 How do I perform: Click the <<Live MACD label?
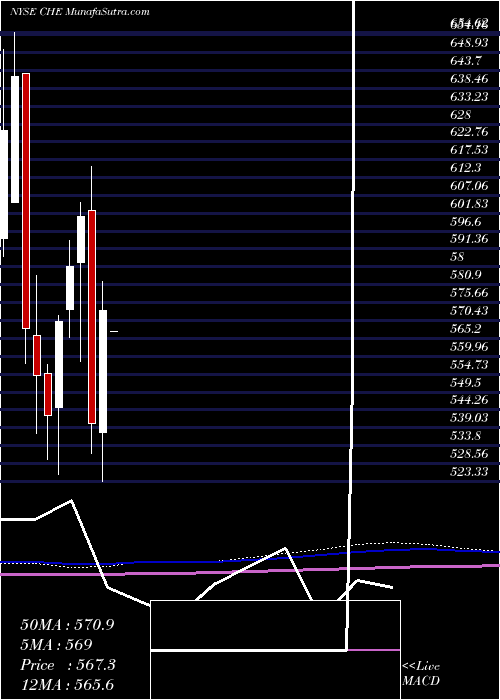[421, 673]
